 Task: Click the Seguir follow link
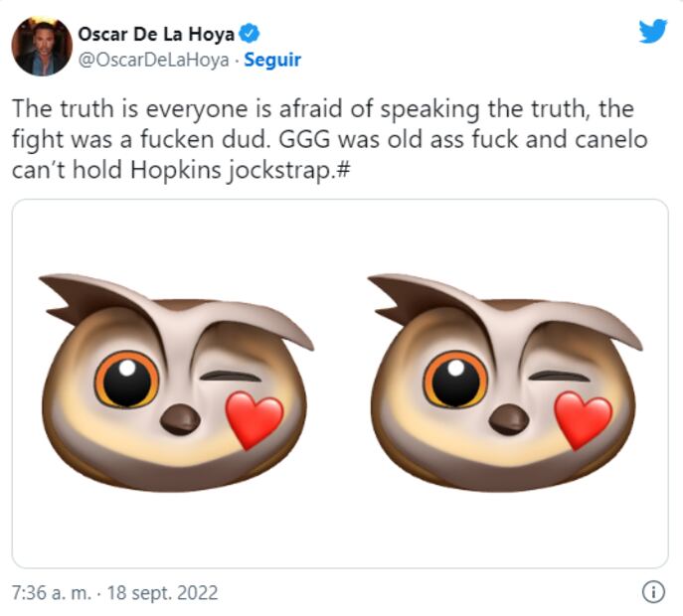pos(272,60)
